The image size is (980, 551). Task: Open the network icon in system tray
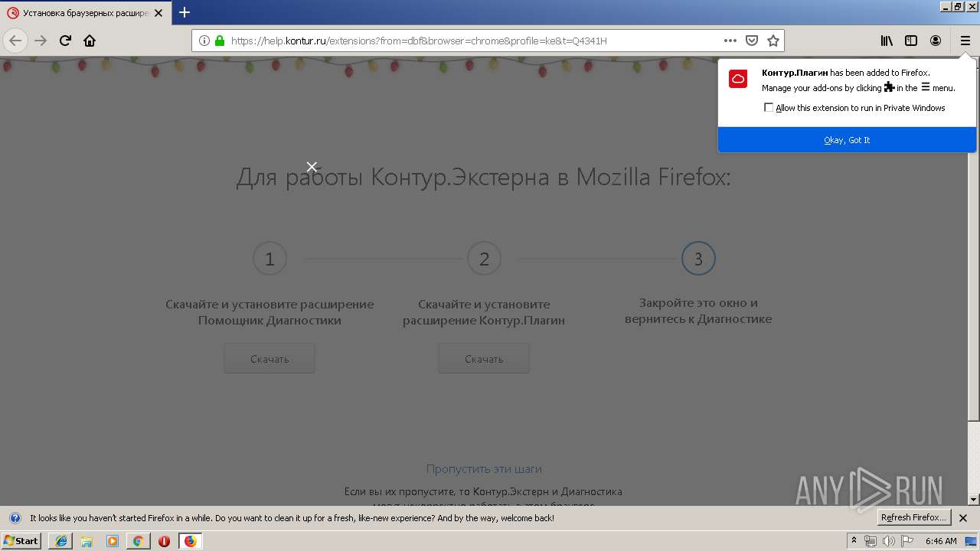pos(871,541)
